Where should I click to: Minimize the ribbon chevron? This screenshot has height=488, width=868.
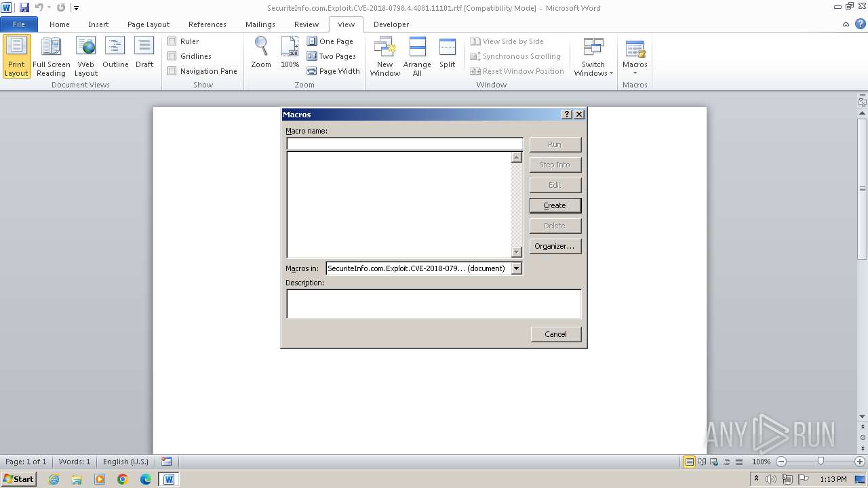coord(846,24)
